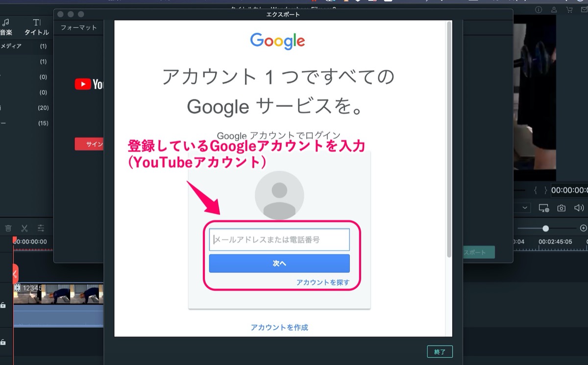Open the user account icon
The image size is (588, 365).
(x=554, y=10)
